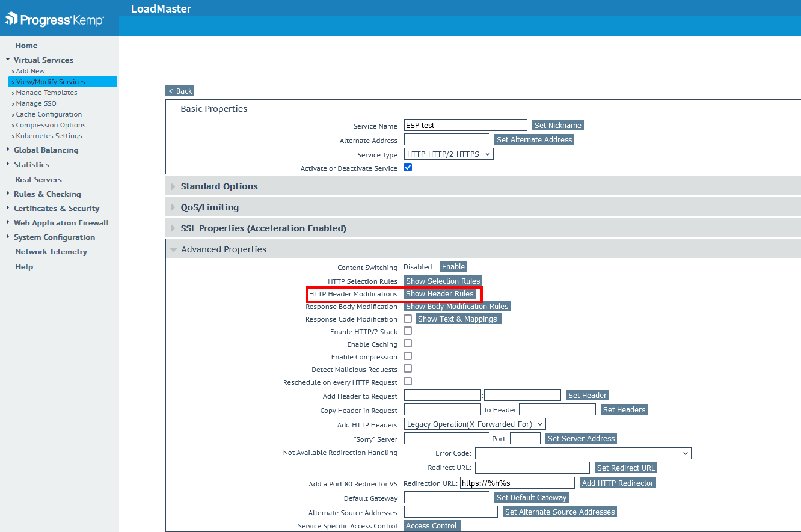801x532 pixels.
Task: Expand the QoS/Limiting section
Action: point(483,207)
